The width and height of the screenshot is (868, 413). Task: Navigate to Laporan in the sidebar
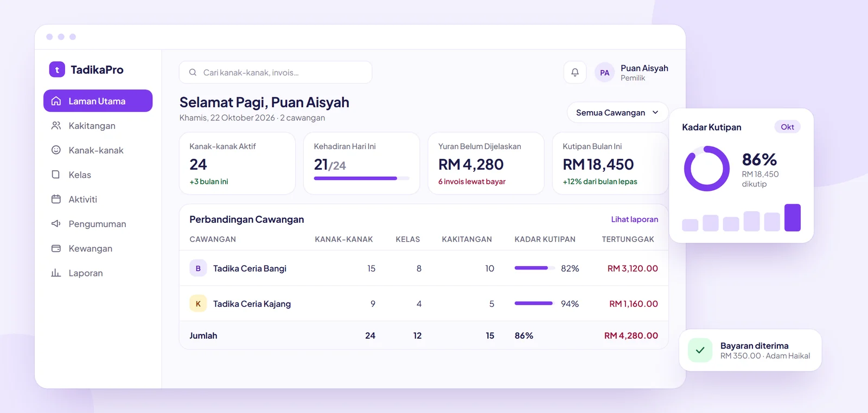click(x=98, y=273)
